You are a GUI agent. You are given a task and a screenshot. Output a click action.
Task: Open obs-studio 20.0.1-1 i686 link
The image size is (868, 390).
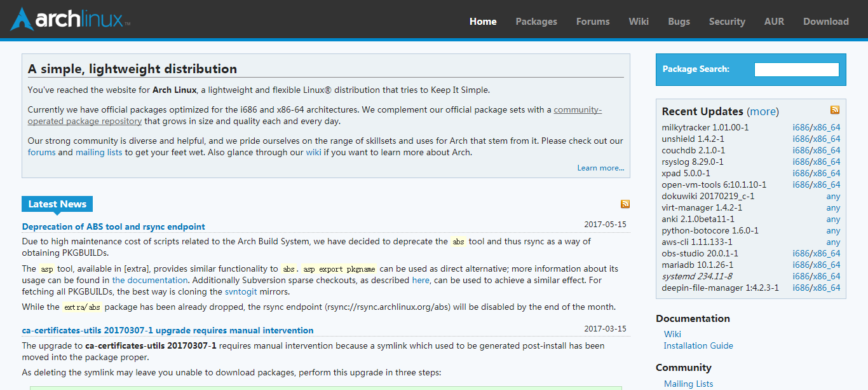click(x=800, y=253)
